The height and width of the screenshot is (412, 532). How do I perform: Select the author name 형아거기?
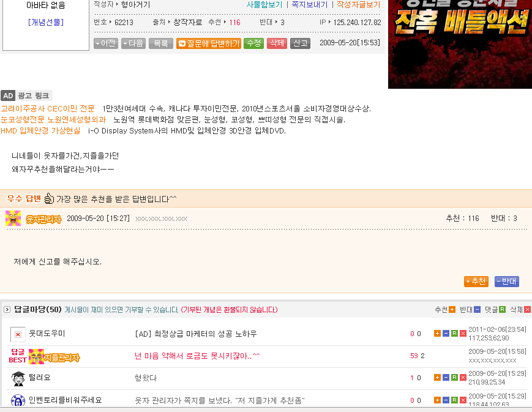135,4
